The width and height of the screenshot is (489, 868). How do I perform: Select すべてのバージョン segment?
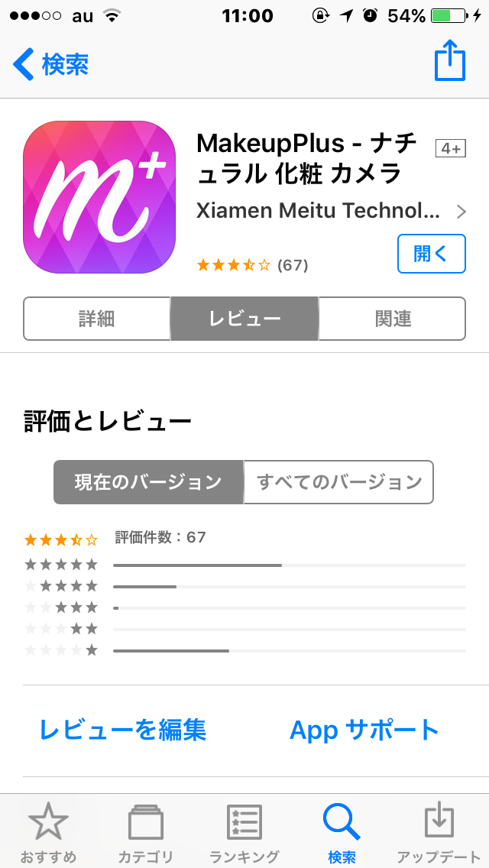(338, 482)
